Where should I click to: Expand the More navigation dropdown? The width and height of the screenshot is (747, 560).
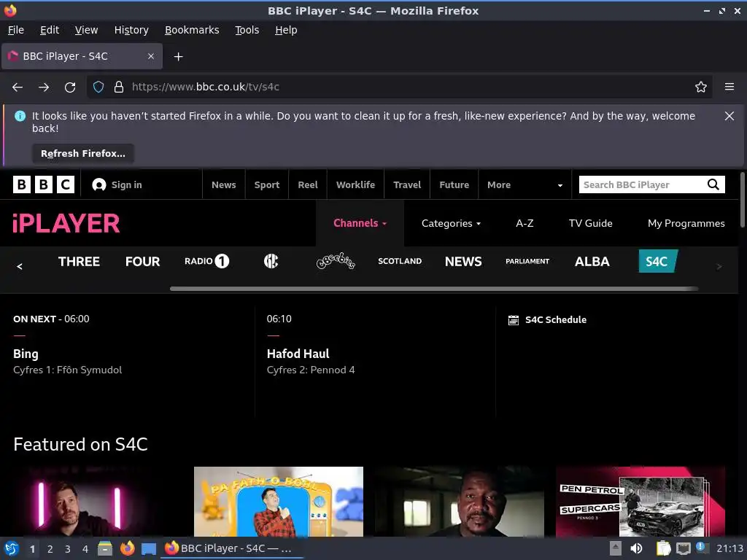(x=525, y=184)
